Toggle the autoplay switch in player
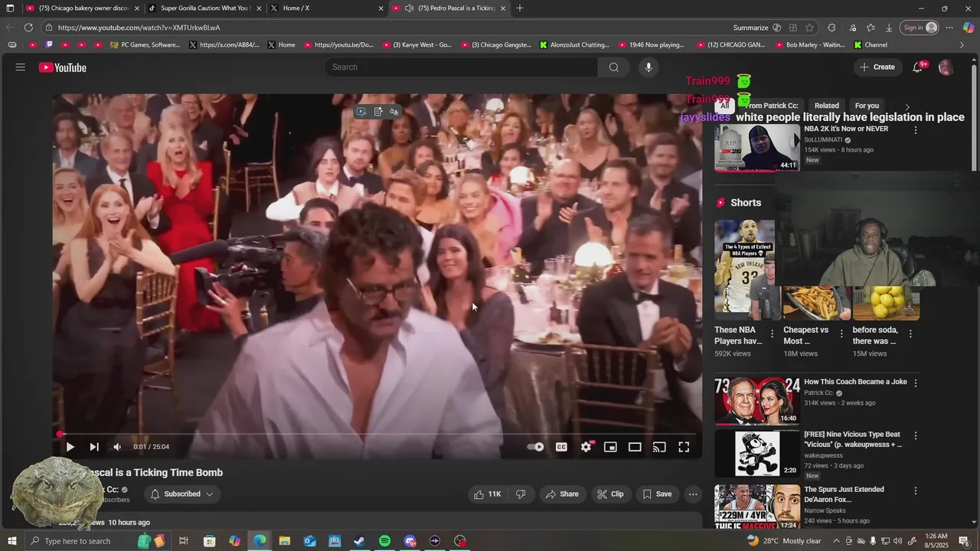980x551 pixels. pos(535,447)
